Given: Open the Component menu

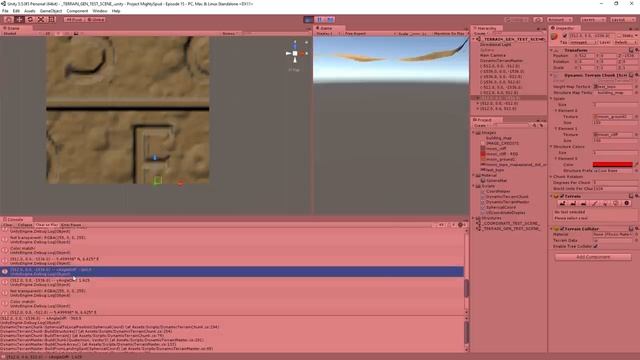Looking at the screenshot, I should point(77,11).
